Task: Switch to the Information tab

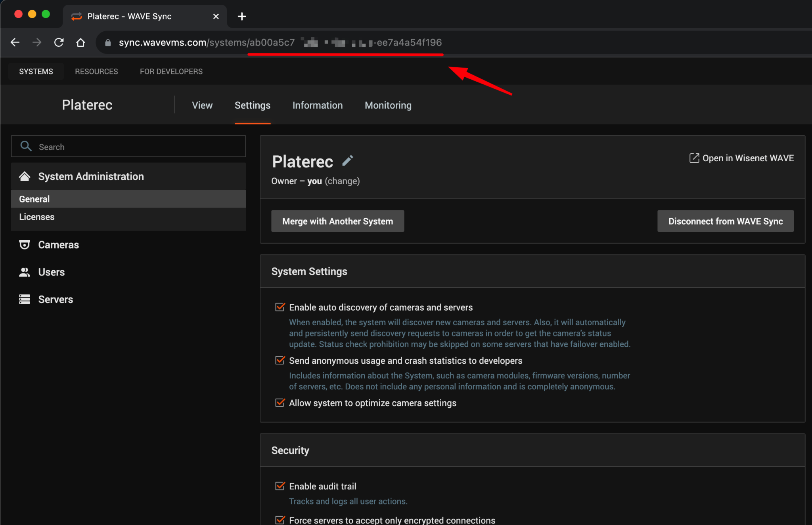Action: point(318,105)
